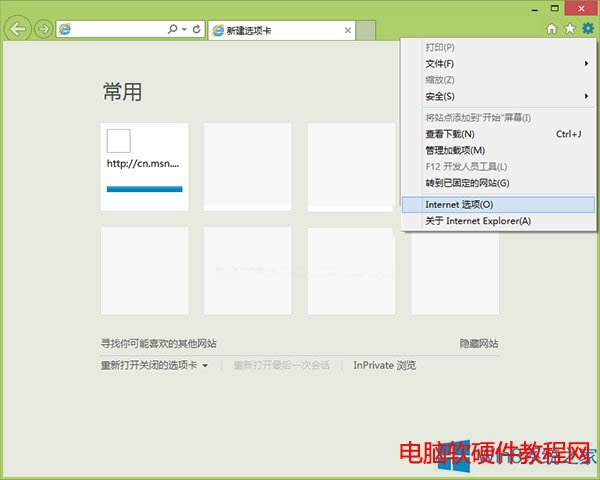Close the 新建选项卡 tab with its X

coord(347,31)
